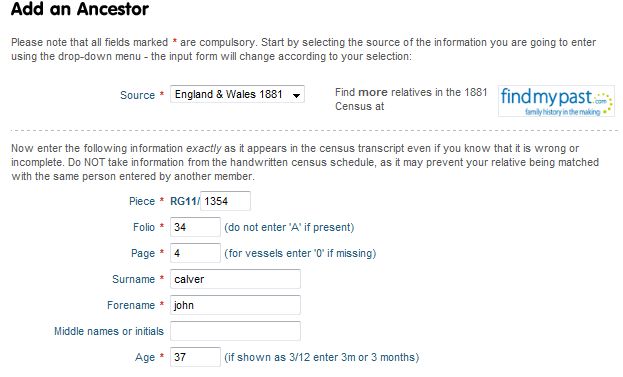Click the Age field label
Screen dimensions: 623x377
[x=145, y=358]
